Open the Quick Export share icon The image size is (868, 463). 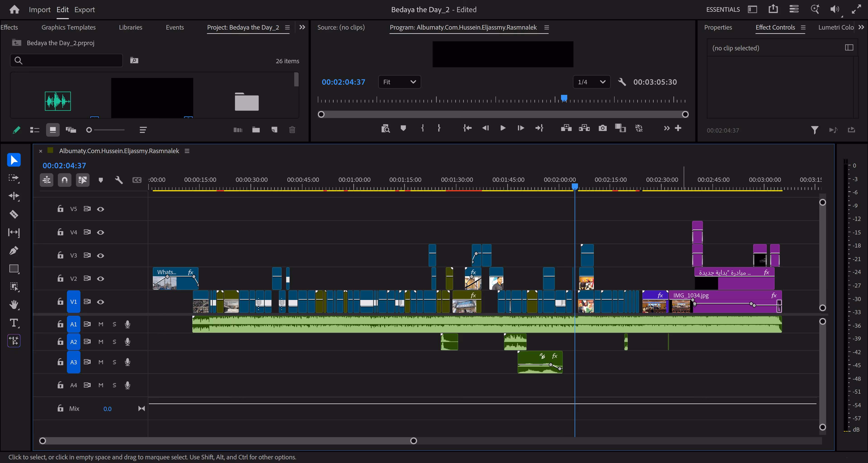pos(773,9)
